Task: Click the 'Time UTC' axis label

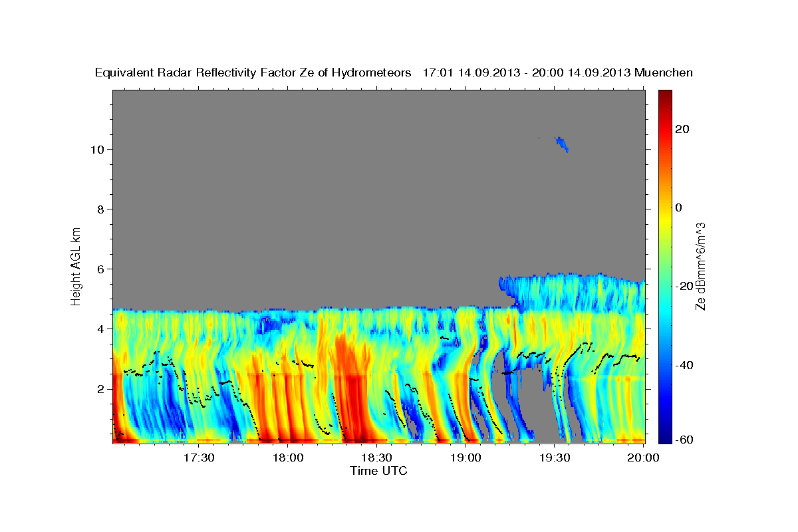Action: click(378, 471)
